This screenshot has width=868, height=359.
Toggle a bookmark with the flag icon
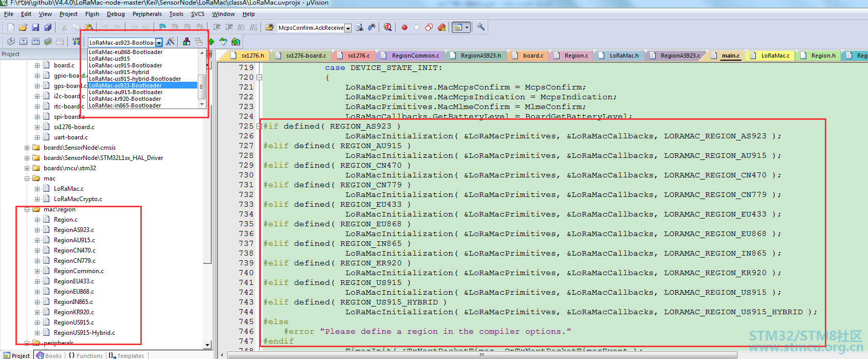162,27
